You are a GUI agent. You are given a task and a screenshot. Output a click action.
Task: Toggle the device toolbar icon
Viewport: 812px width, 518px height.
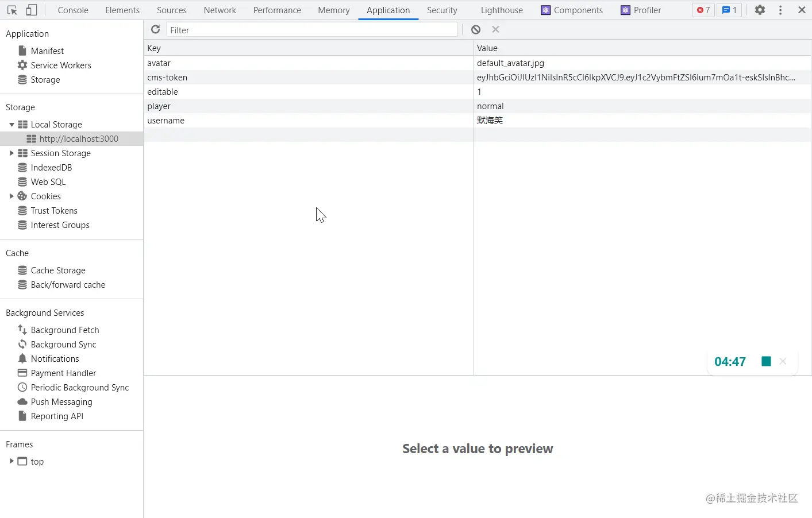tap(32, 10)
